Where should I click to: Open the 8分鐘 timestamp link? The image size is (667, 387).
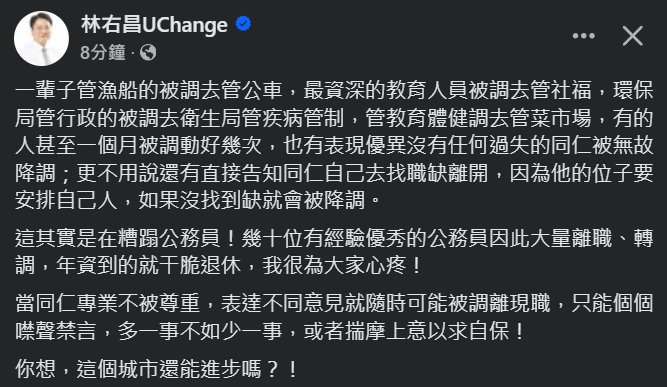pyautogui.click(x=103, y=53)
